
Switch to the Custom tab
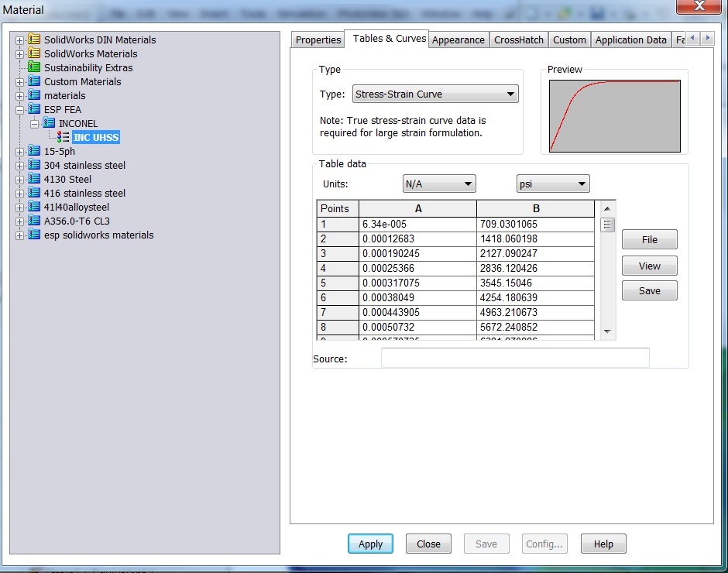(569, 40)
